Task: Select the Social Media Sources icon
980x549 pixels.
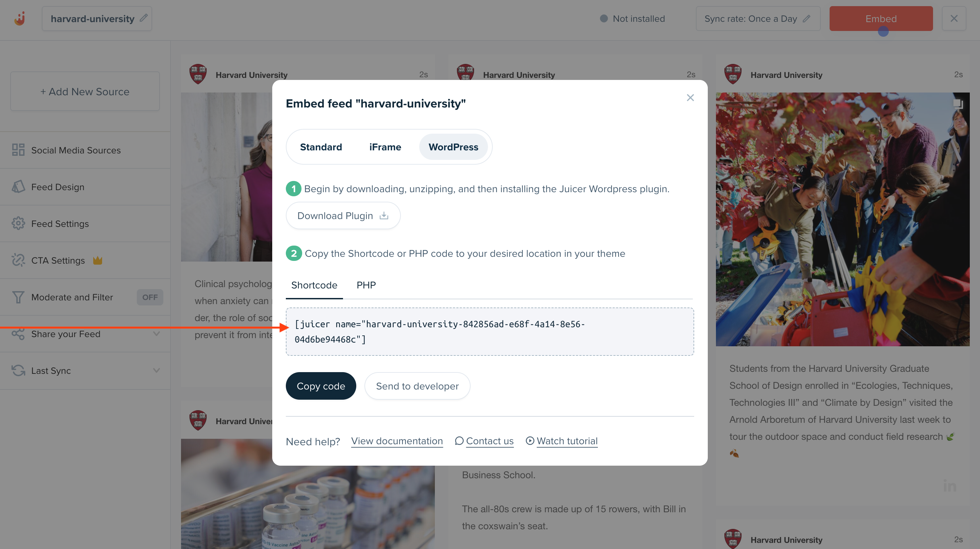Action: [18, 150]
